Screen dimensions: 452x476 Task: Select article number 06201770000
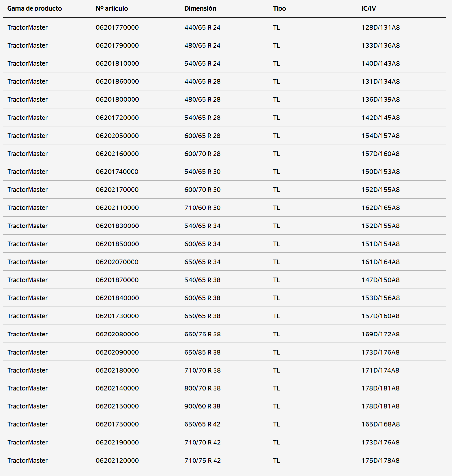pyautogui.click(x=117, y=27)
